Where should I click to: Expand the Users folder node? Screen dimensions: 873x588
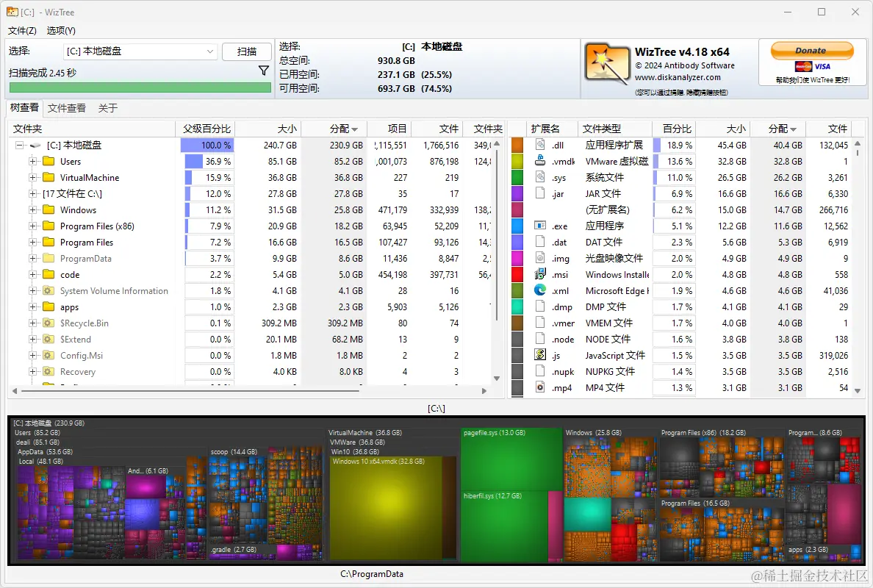pyautogui.click(x=33, y=162)
